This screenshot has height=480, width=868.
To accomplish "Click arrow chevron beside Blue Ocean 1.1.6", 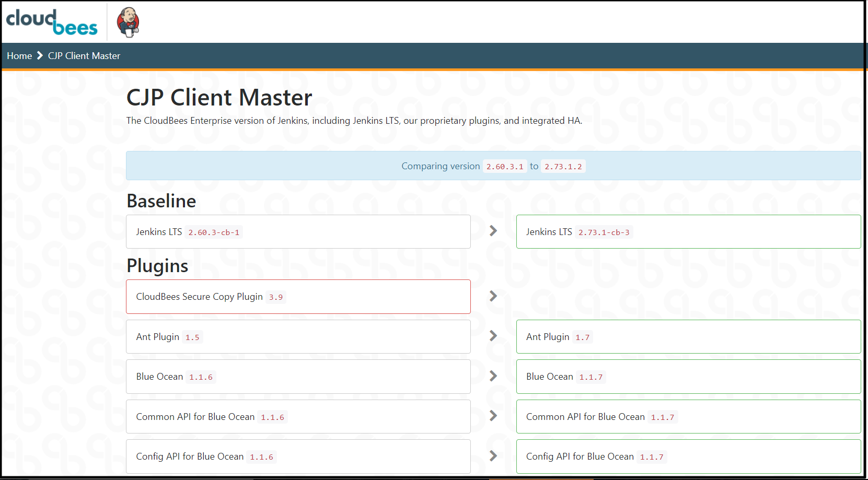I will click(493, 376).
